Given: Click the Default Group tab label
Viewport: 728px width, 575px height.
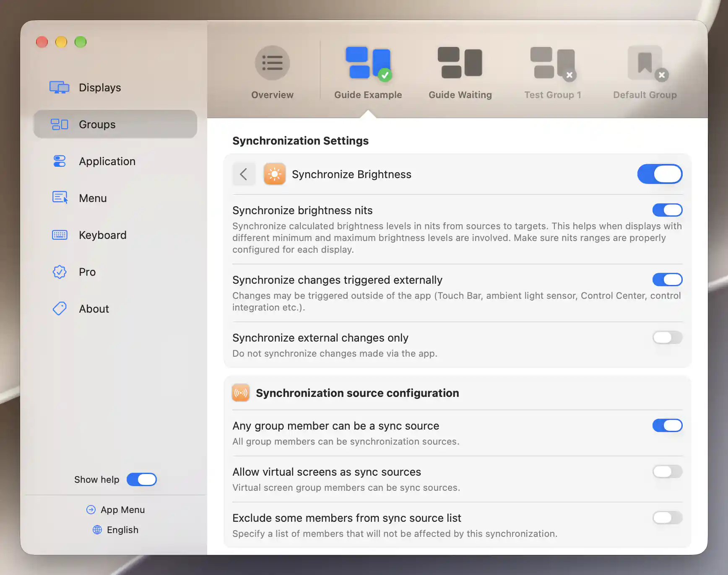Looking at the screenshot, I should 645,95.
